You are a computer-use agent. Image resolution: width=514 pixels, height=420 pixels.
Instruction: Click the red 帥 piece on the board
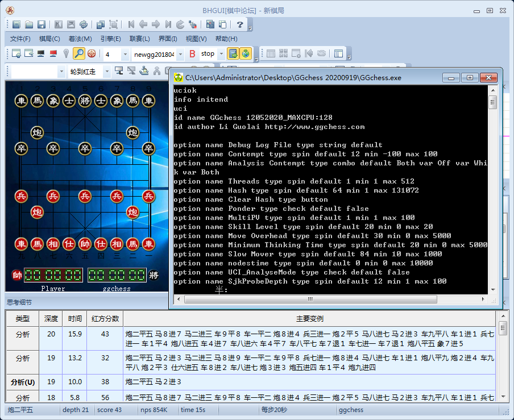(x=85, y=244)
